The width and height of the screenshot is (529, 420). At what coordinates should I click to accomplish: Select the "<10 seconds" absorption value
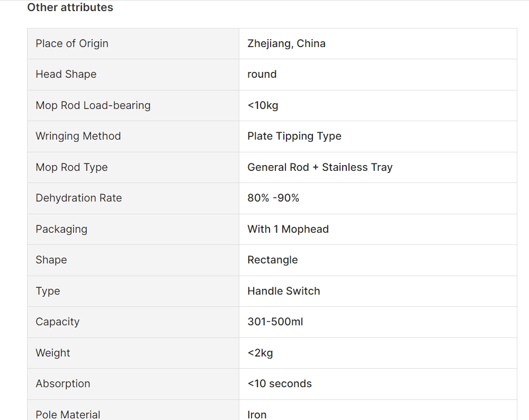pos(280,384)
